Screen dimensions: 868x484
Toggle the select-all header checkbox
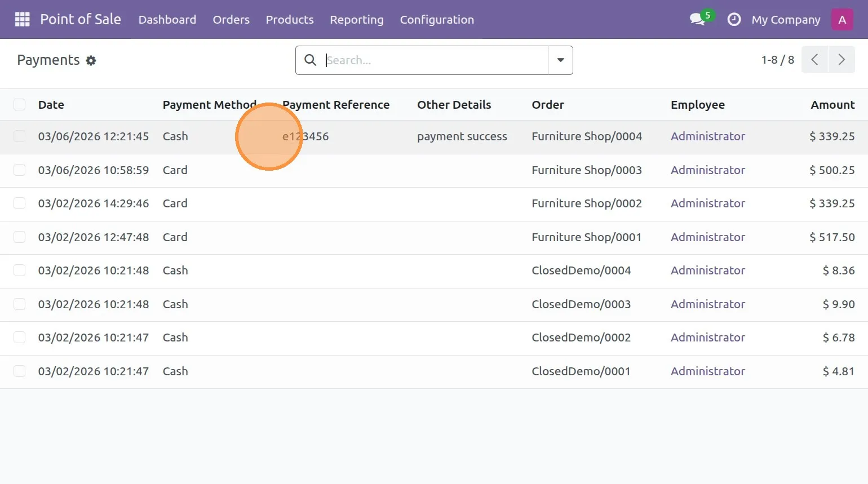coord(20,104)
